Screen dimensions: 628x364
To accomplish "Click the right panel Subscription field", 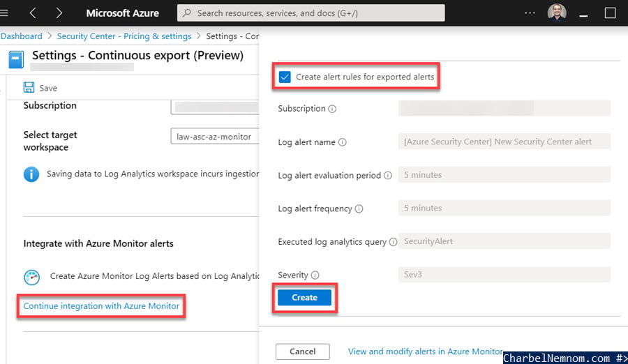I will point(504,108).
